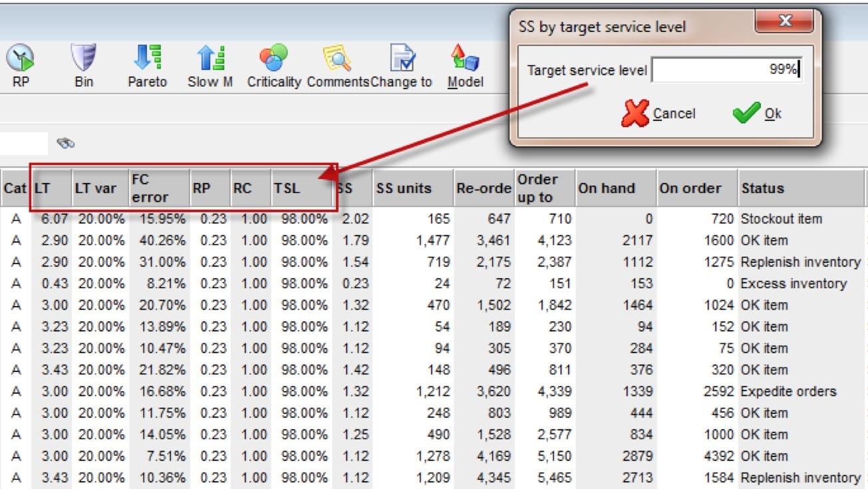Click the Order up to value 4,123
This screenshot has height=489, width=868.
[554, 240]
